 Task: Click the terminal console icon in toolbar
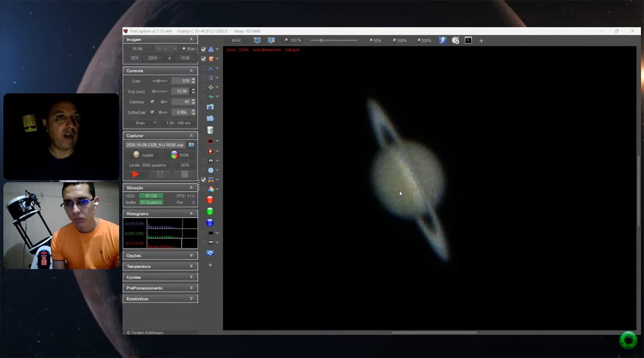tap(468, 40)
